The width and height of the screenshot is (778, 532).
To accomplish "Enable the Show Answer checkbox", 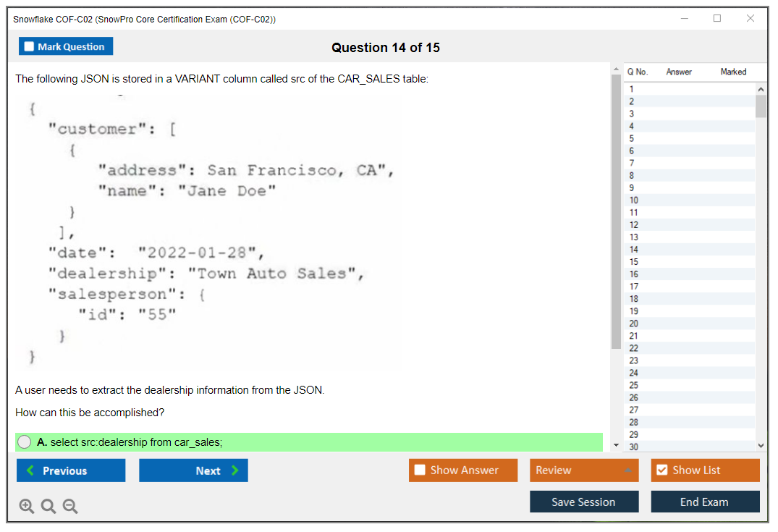I will 420,470.
